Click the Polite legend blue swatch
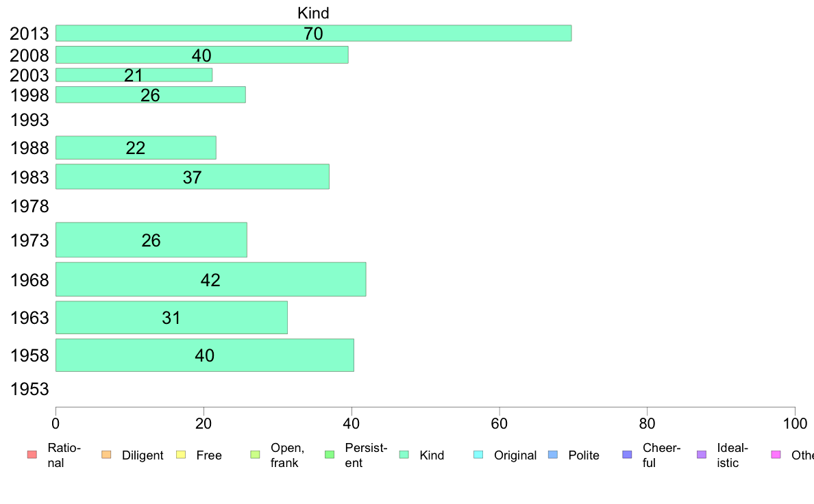 [553, 455]
